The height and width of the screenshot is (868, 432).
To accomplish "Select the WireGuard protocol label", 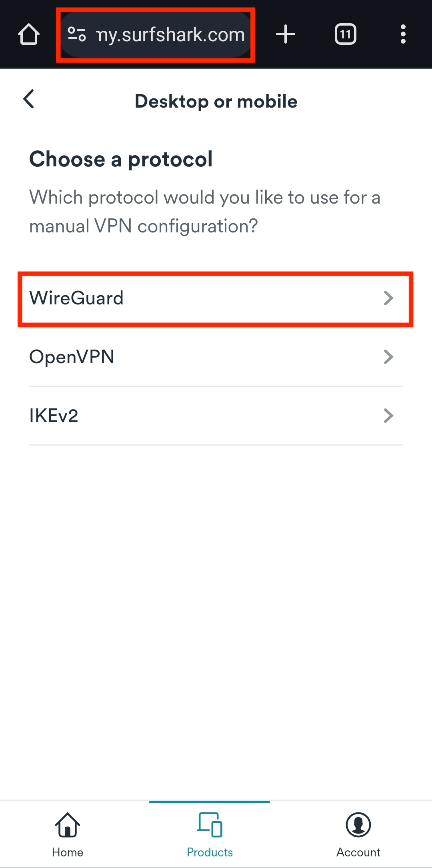I will click(x=76, y=298).
